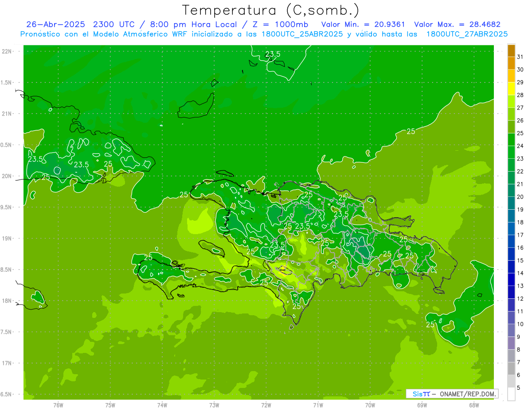Viewport: 532px width, 411px height.
Task: Select the 'Z = 1000mb' level label
Action: [281, 24]
